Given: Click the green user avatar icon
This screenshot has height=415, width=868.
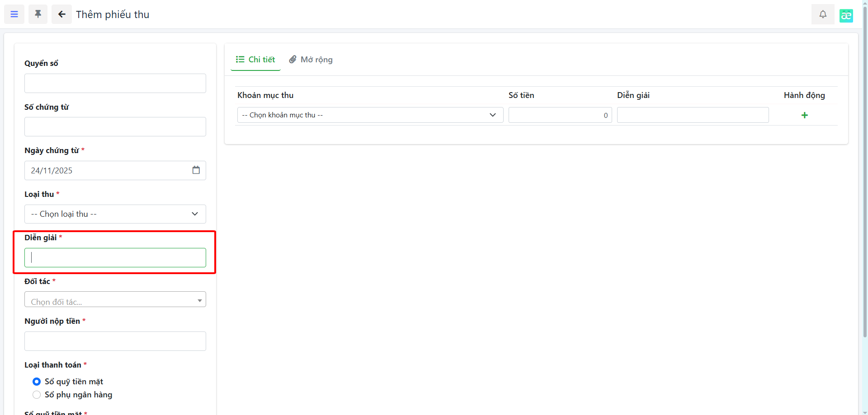Looking at the screenshot, I should coord(846,15).
